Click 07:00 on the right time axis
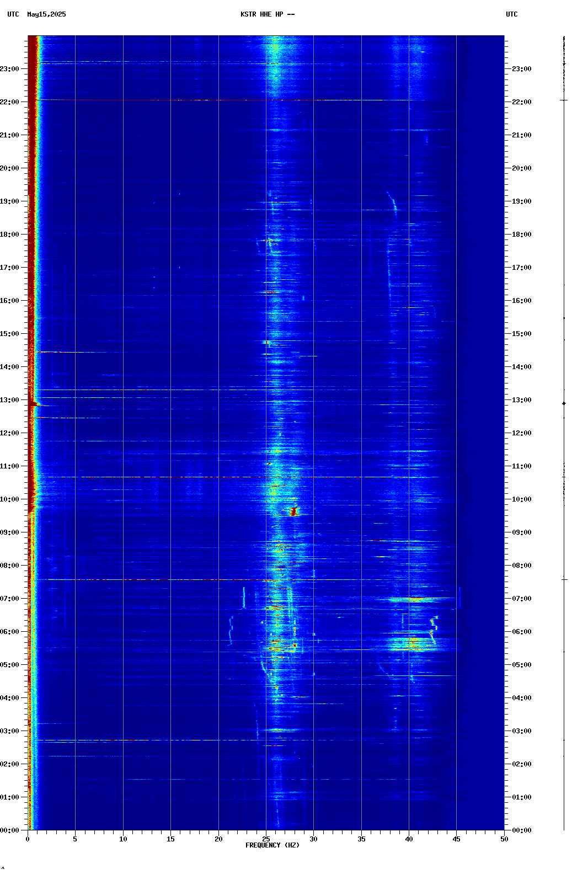 point(522,599)
